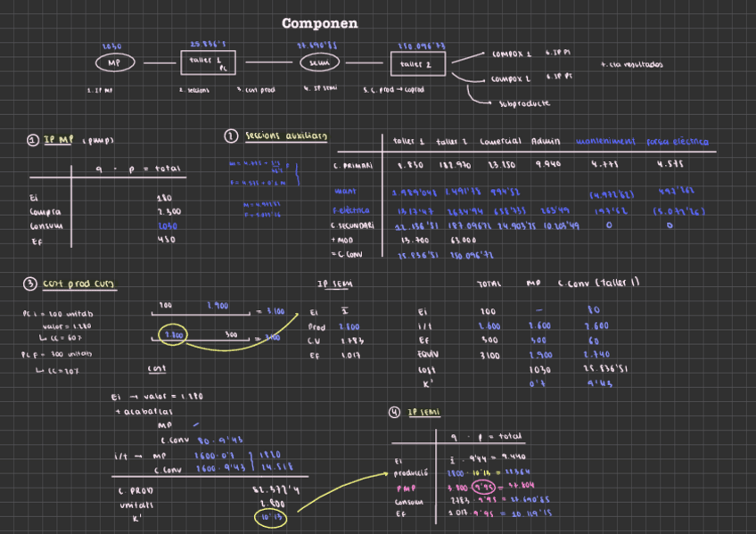Click the cta resultados text
The image size is (756, 534).
click(632, 64)
